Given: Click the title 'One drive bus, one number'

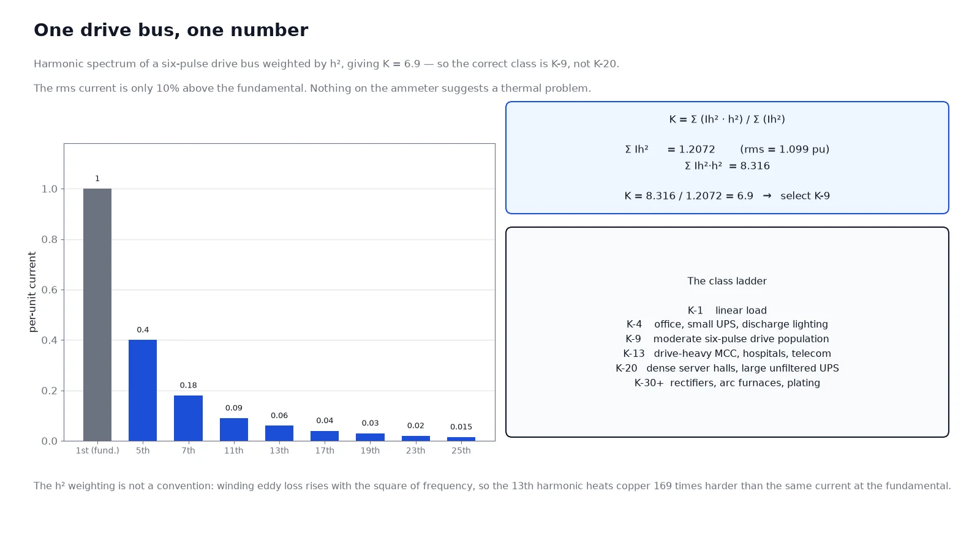Looking at the screenshot, I should click(171, 30).
